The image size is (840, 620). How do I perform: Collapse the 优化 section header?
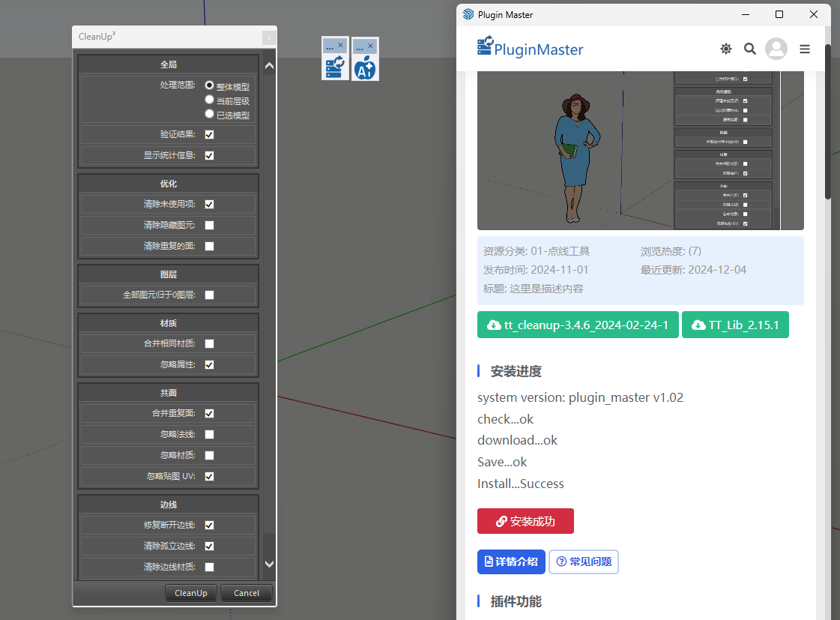[169, 184]
